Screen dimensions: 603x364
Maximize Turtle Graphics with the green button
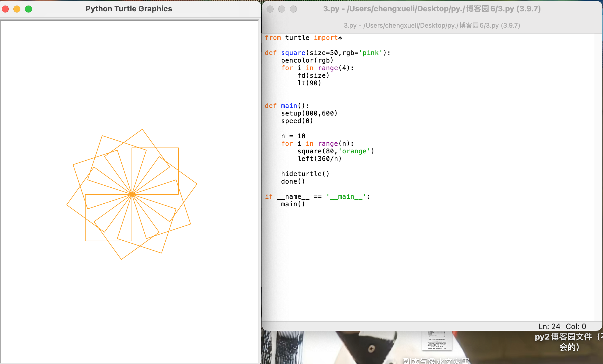[29, 9]
